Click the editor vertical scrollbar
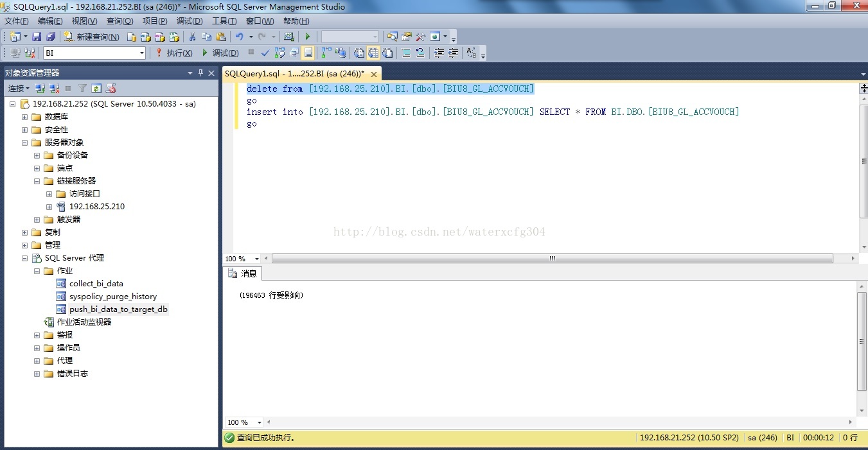The width and height of the screenshot is (868, 450). [x=863, y=161]
